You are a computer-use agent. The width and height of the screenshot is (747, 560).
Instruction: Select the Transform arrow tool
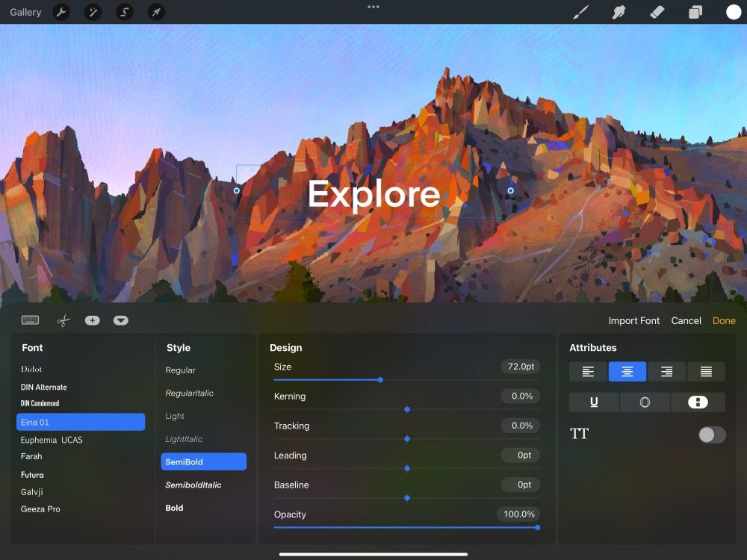[156, 12]
